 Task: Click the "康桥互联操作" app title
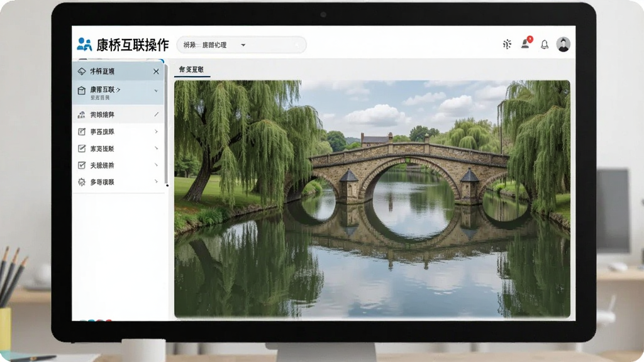point(133,45)
